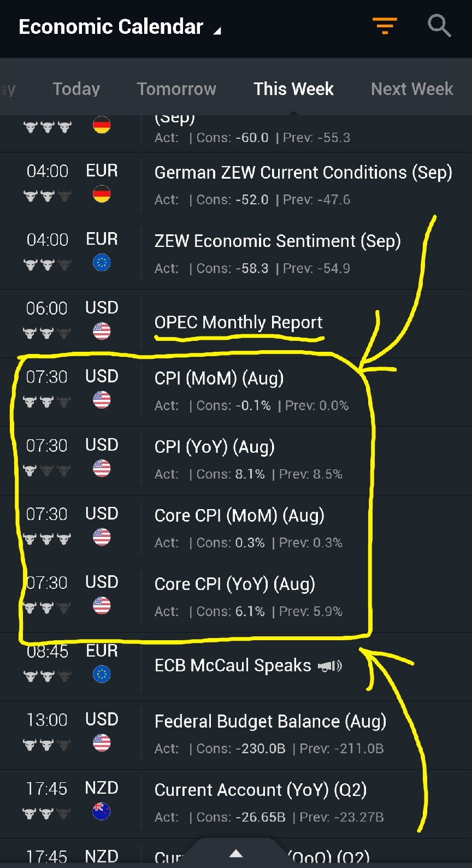Viewport: 472px width, 868px height.
Task: Switch to the Today tab
Action: (x=76, y=88)
